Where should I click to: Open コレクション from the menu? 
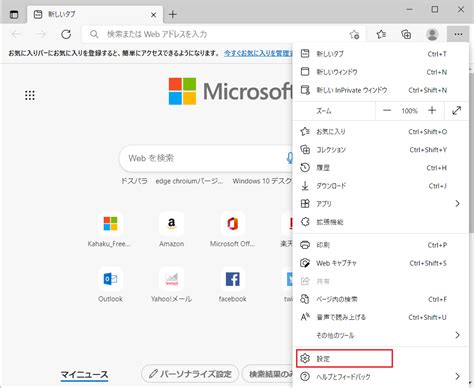380,150
